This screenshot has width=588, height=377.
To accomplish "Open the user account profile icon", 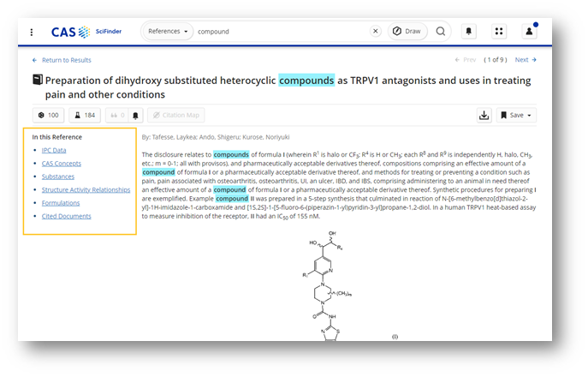I will click(x=529, y=31).
